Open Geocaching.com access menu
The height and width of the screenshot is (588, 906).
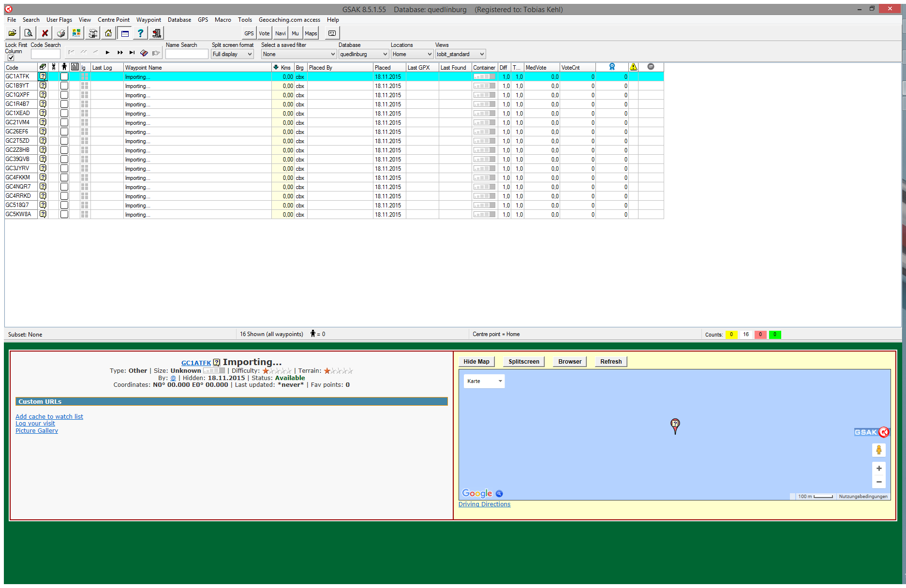(289, 20)
